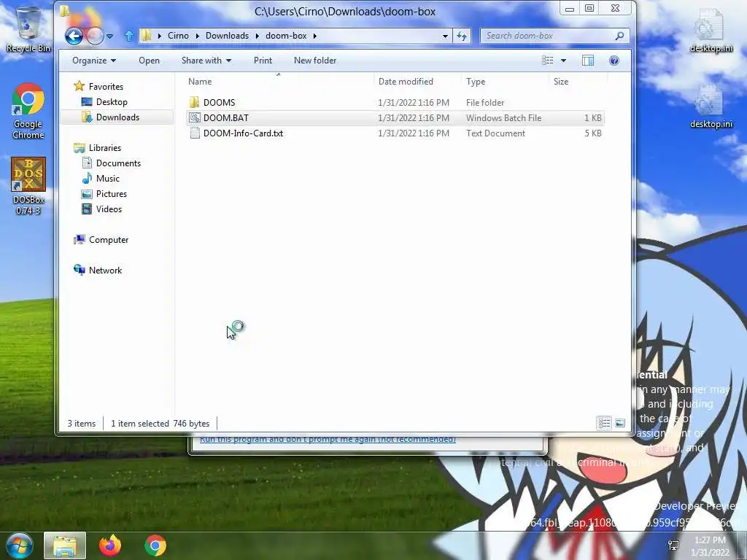This screenshot has height=560, width=747.
Task: Open the address bar history dropdown
Action: [x=445, y=36]
